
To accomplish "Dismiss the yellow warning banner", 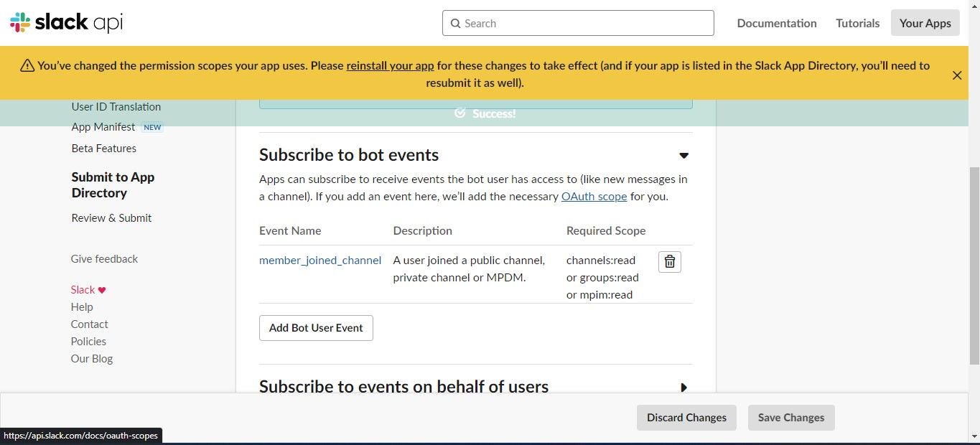I will point(956,75).
